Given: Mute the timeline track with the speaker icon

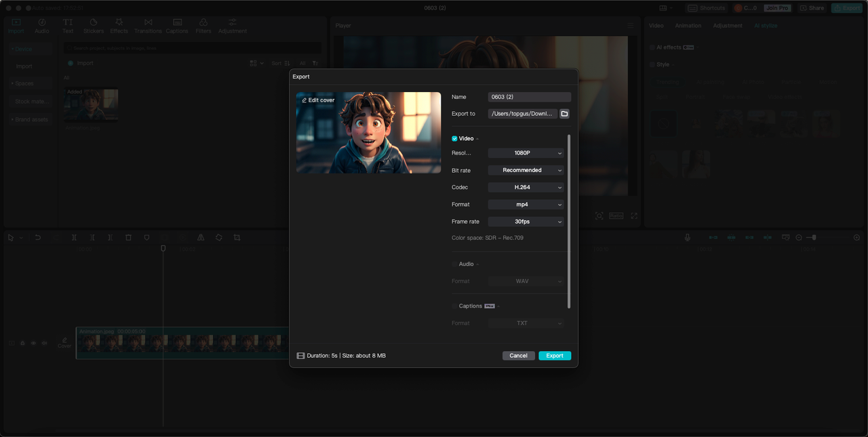Looking at the screenshot, I should point(44,344).
